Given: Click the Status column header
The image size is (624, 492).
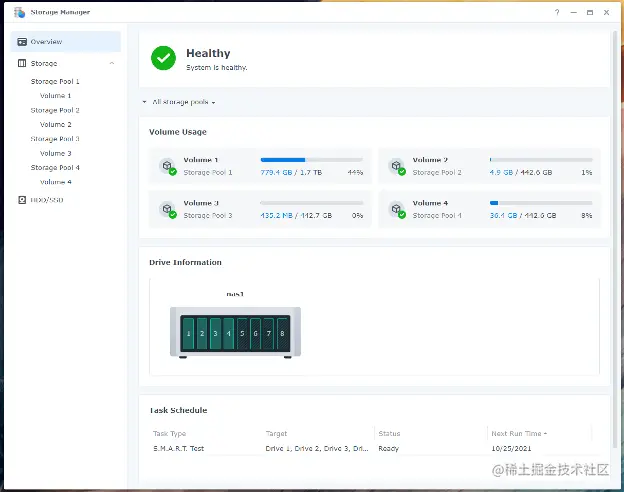Looking at the screenshot, I should pyautogui.click(x=389, y=433).
